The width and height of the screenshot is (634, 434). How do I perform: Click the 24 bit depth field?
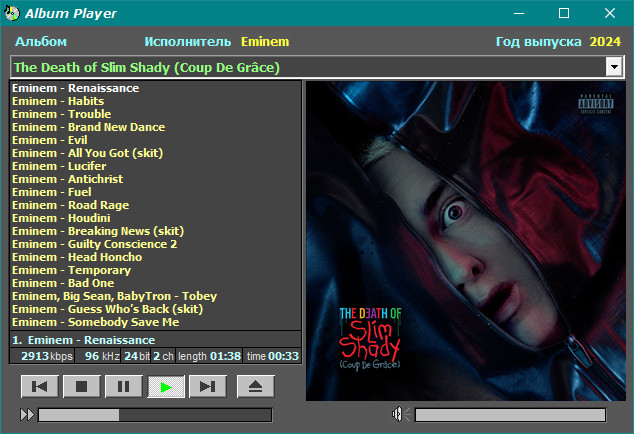[136, 356]
